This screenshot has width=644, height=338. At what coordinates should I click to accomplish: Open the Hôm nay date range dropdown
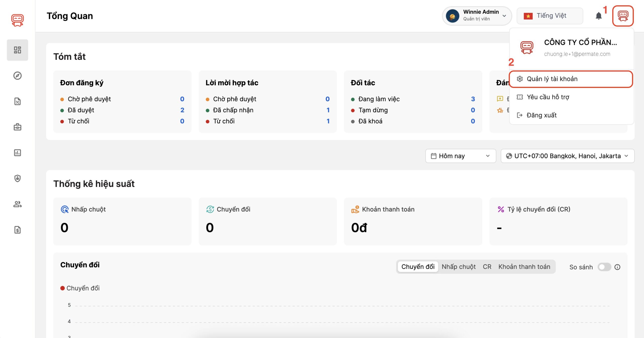click(x=460, y=156)
